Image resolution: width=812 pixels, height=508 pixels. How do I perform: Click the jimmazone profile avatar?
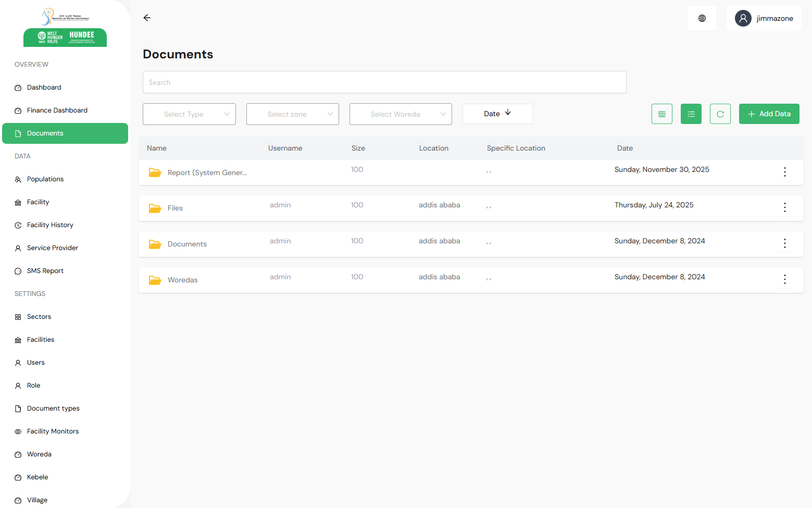743,18
